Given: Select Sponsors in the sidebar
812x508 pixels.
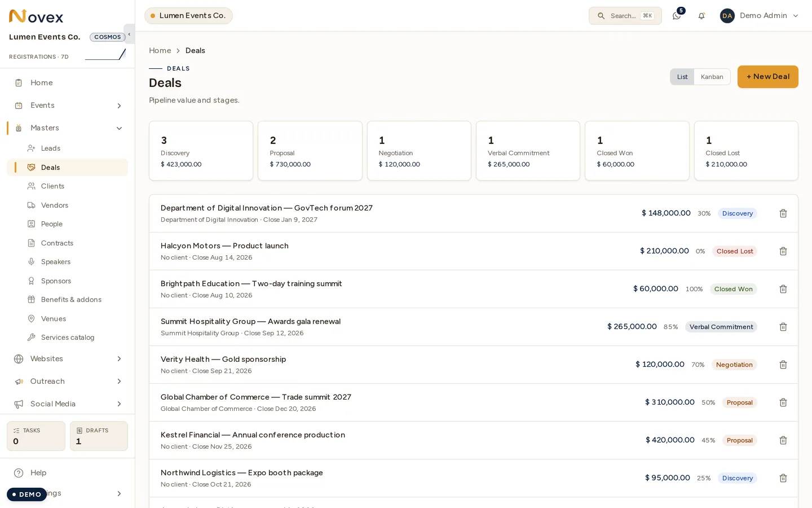Looking at the screenshot, I should [x=68, y=281].
